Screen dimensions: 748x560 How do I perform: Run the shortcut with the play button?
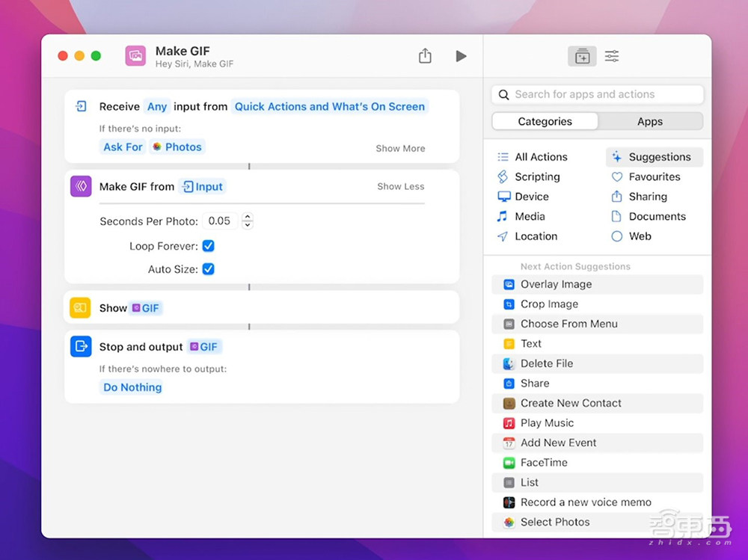[x=461, y=56]
